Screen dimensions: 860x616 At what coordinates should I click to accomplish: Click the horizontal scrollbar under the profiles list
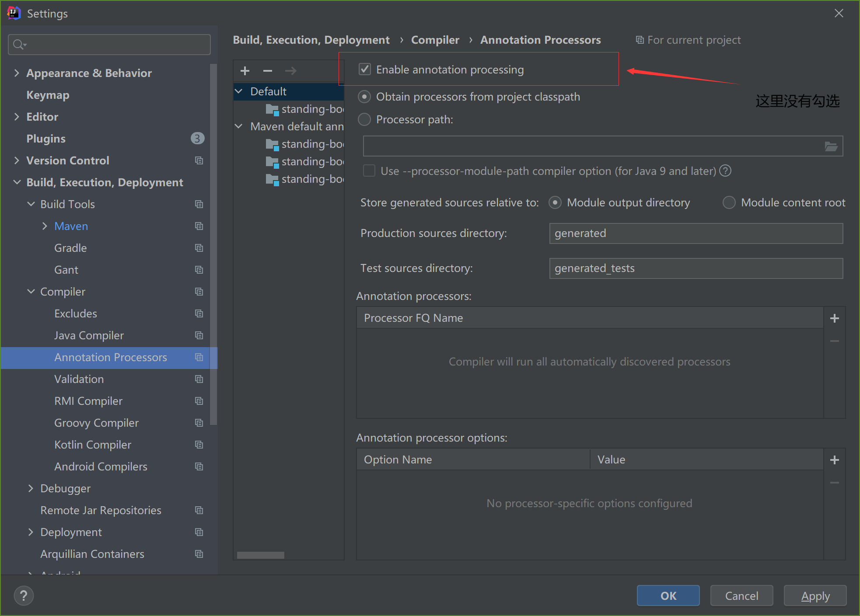[x=261, y=555]
